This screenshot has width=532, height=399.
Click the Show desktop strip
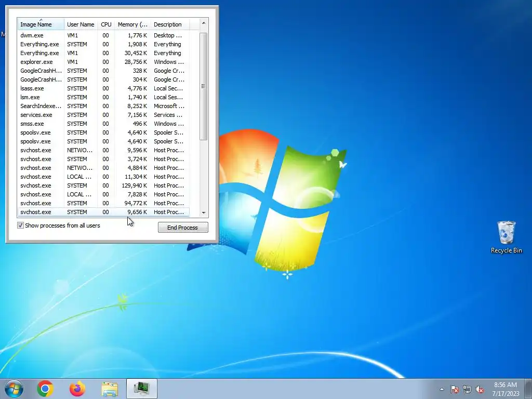coord(528,389)
